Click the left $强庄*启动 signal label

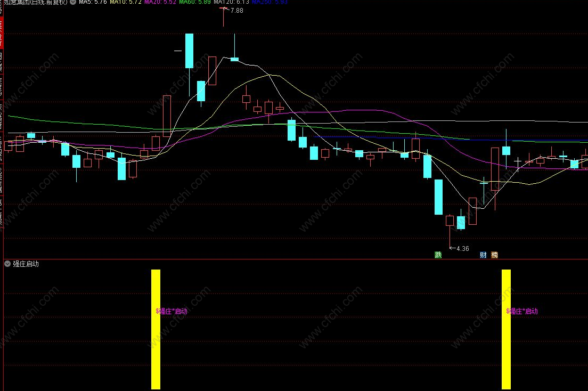coord(171,311)
